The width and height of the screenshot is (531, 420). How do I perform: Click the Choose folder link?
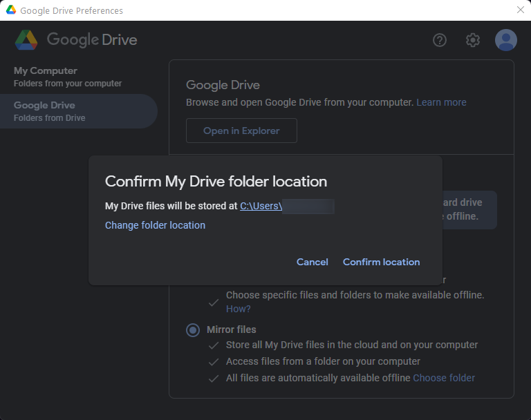(x=444, y=378)
